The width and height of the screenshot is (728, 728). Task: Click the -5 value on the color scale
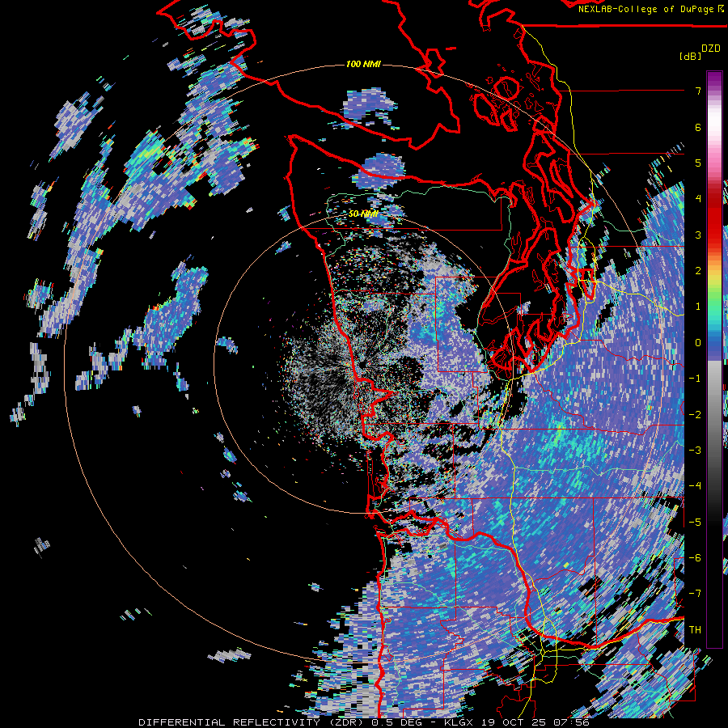[695, 523]
